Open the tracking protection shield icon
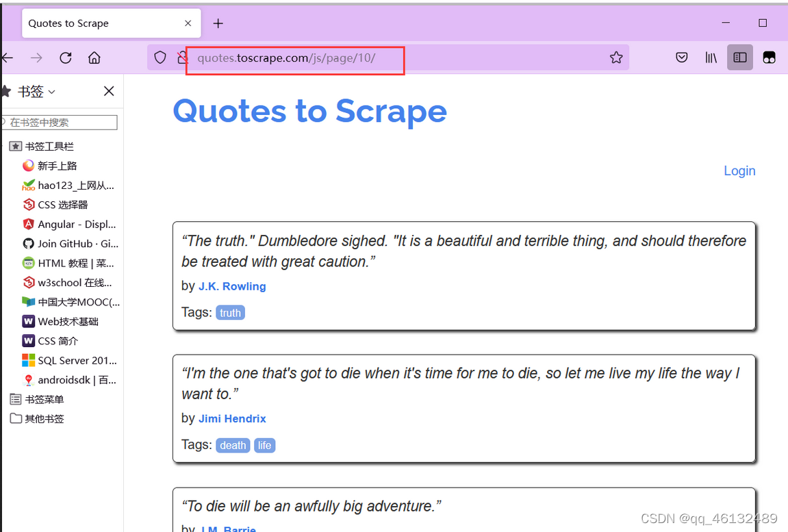 point(160,58)
